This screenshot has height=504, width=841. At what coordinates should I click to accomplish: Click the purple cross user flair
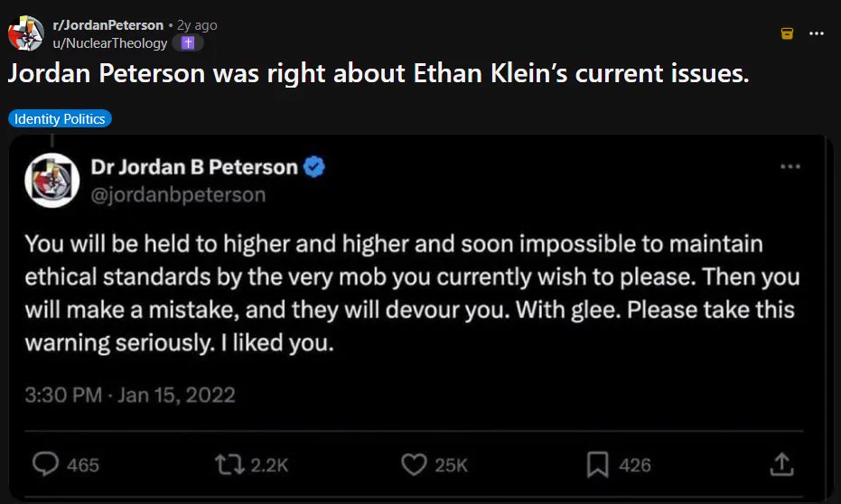point(188,42)
